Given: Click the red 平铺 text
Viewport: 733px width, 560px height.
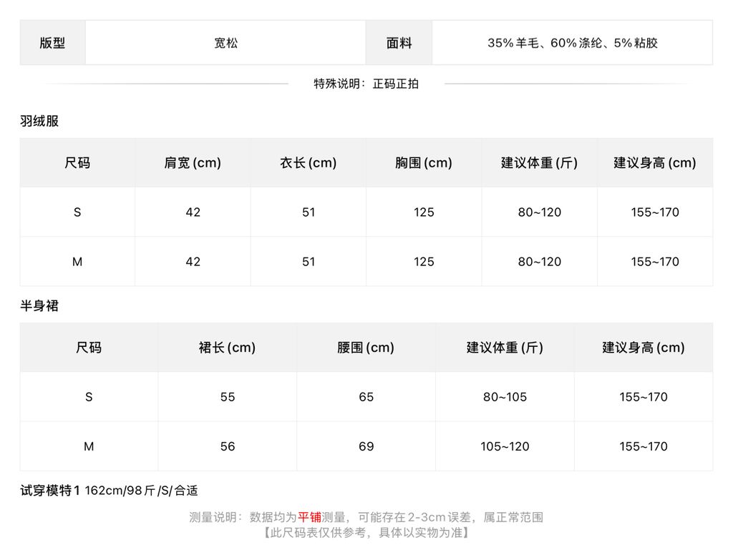Looking at the screenshot, I should tap(309, 517).
